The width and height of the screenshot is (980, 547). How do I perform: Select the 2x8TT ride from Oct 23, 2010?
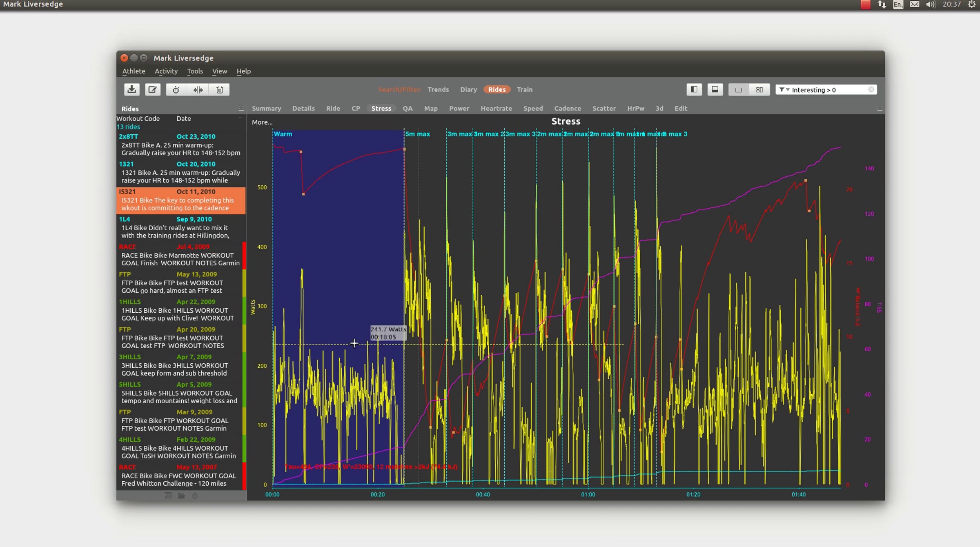point(181,145)
